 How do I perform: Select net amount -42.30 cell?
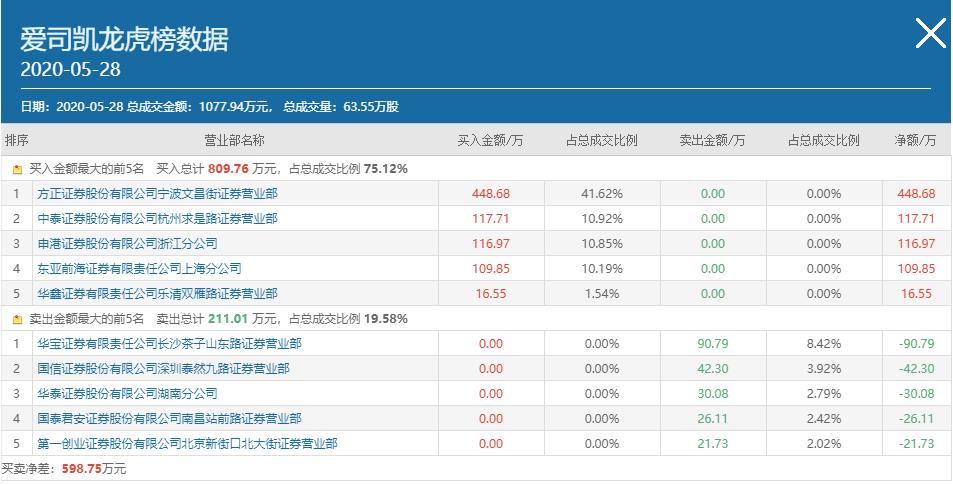coord(916,369)
